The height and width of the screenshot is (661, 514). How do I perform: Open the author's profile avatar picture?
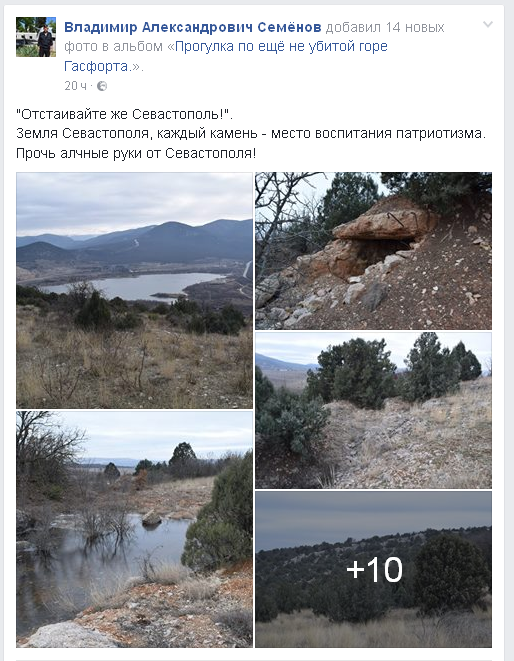(36, 37)
